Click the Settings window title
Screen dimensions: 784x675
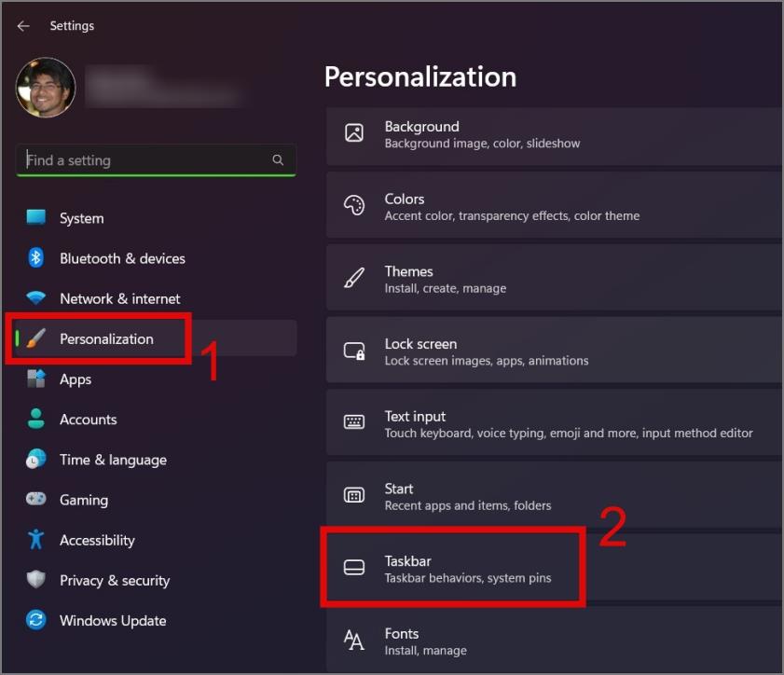click(x=72, y=26)
